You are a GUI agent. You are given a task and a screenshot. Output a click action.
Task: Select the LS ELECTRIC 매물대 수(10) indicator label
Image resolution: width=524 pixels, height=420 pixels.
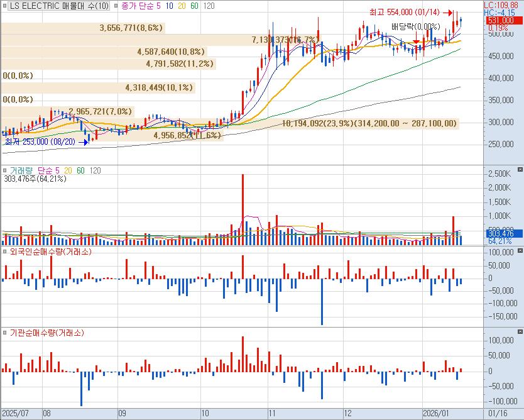59,6
